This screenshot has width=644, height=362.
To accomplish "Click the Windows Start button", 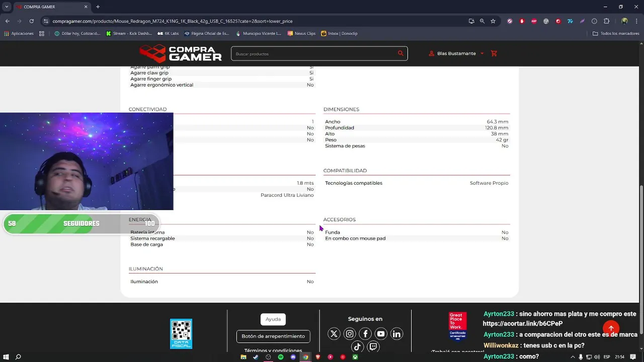I will pyautogui.click(x=6, y=357).
